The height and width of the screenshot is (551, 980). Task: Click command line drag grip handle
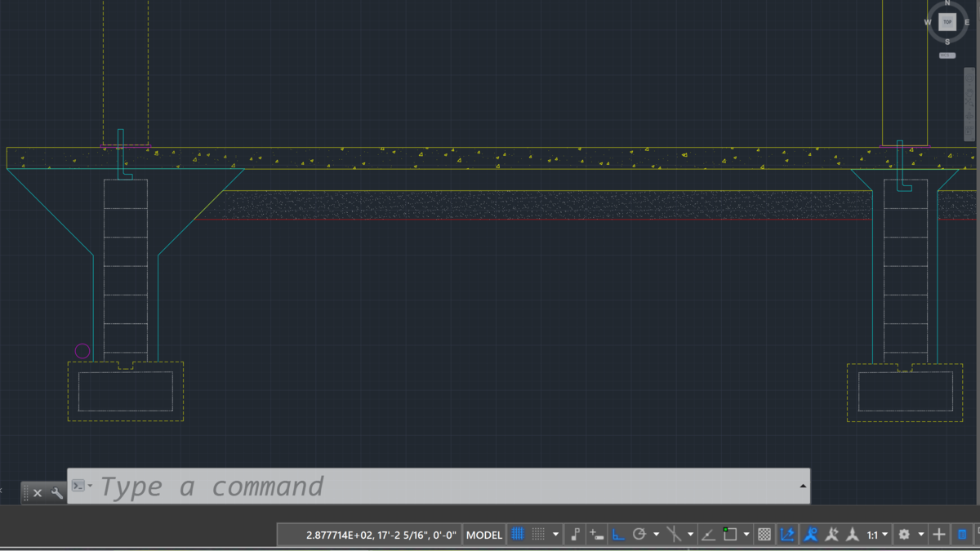point(25,493)
